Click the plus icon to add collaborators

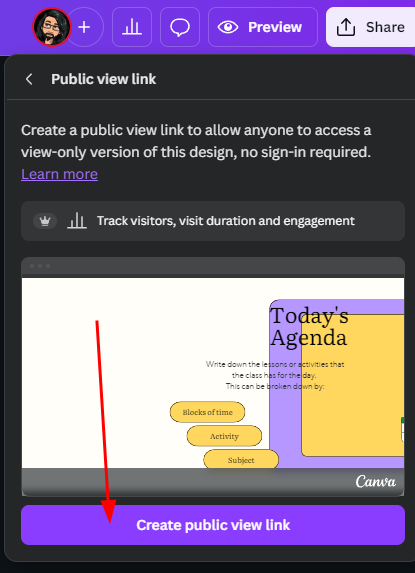(x=84, y=27)
